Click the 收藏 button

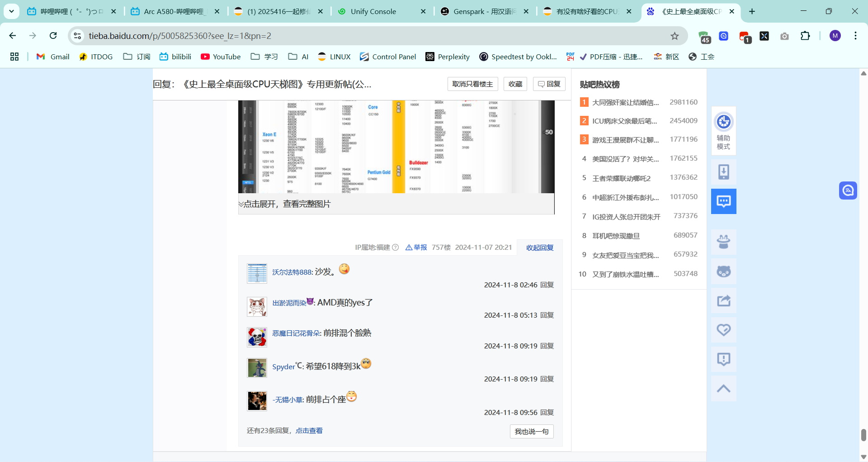coord(515,84)
